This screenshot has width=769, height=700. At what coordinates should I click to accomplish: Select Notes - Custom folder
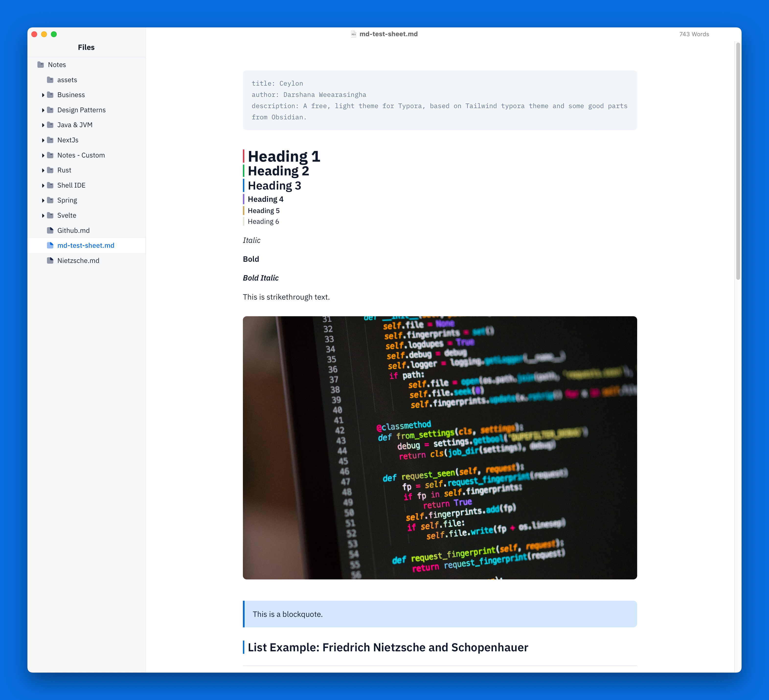[x=81, y=155]
